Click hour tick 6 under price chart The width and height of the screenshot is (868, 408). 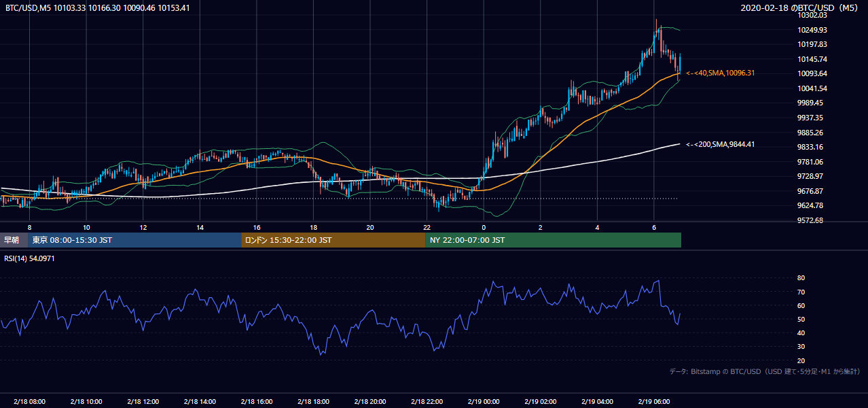click(x=654, y=227)
